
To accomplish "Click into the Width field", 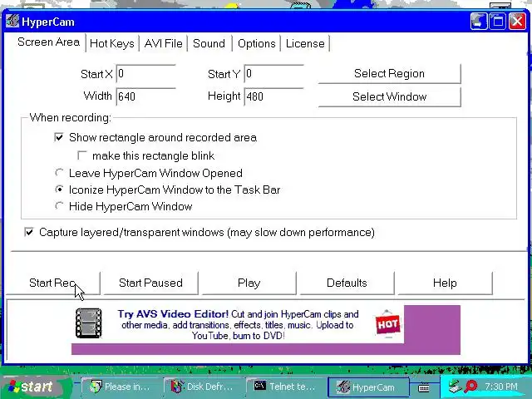I will 146,96.
